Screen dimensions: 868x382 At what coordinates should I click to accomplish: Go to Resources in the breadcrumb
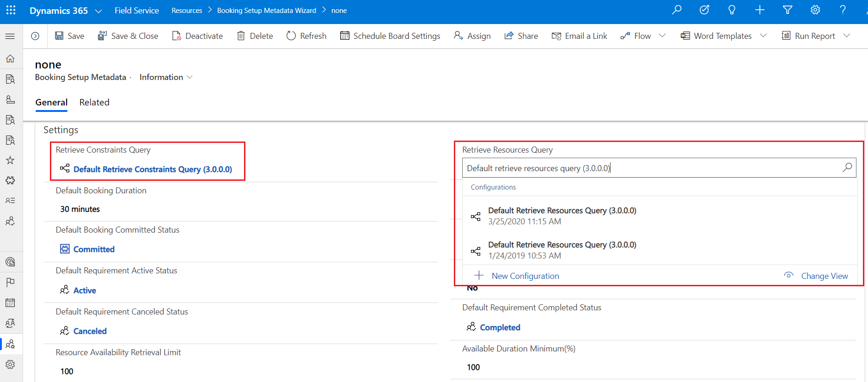click(187, 11)
